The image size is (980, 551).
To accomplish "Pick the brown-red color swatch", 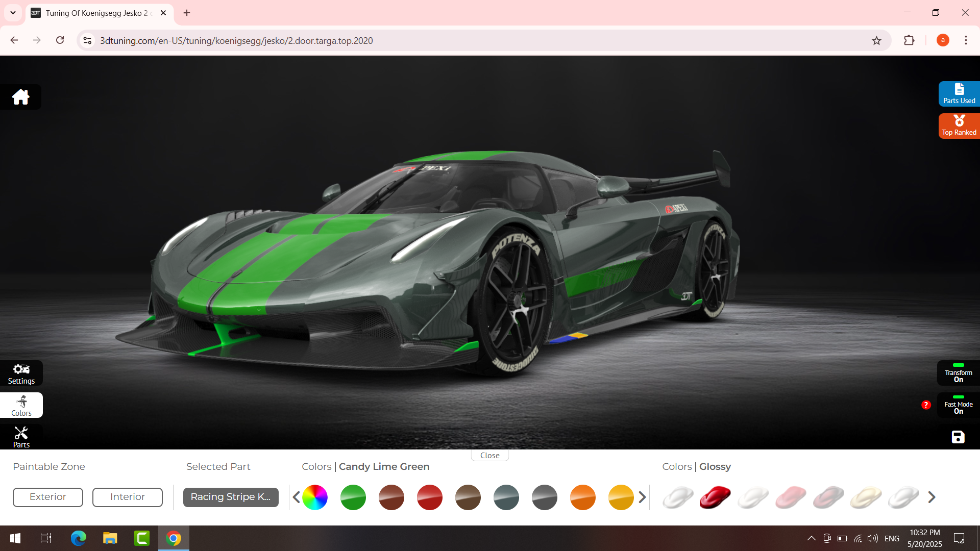I will point(391,497).
